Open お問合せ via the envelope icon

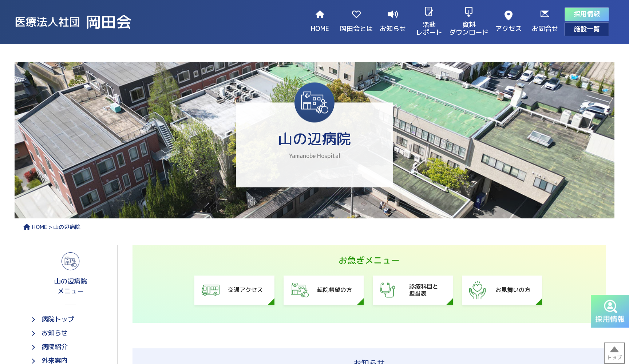tap(544, 14)
